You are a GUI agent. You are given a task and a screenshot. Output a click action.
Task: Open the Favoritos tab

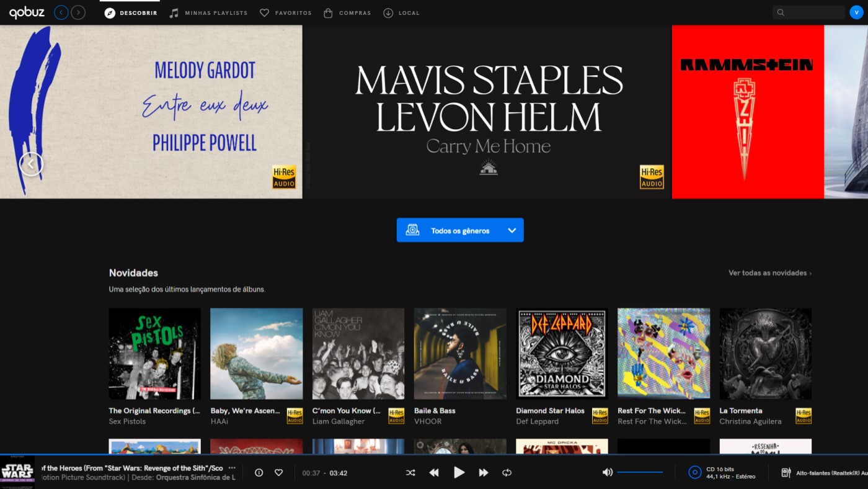tap(286, 12)
